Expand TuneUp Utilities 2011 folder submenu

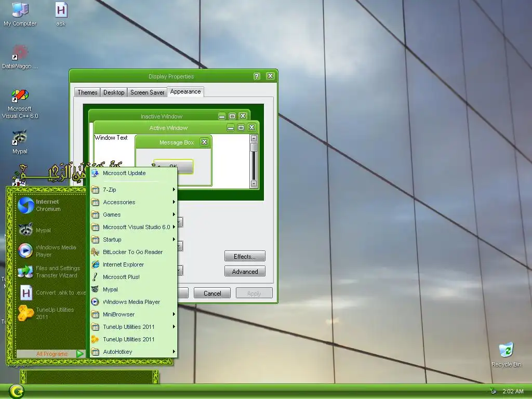(x=134, y=327)
